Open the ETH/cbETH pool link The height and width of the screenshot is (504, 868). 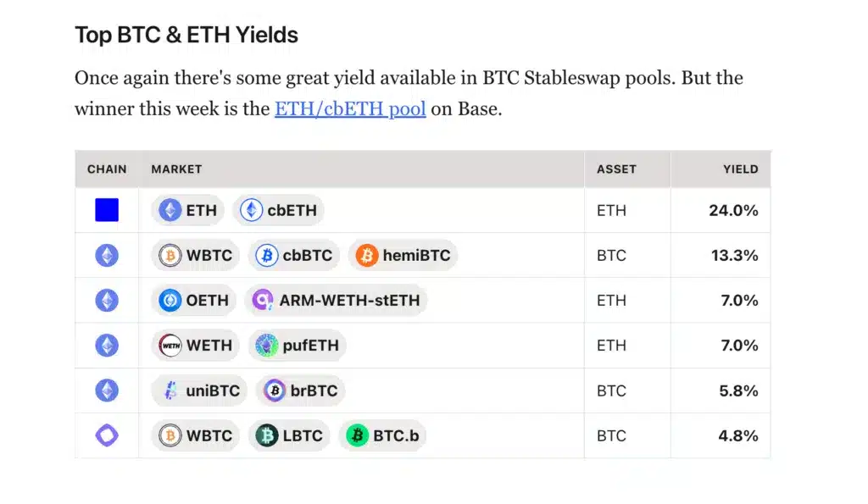pyautogui.click(x=349, y=109)
